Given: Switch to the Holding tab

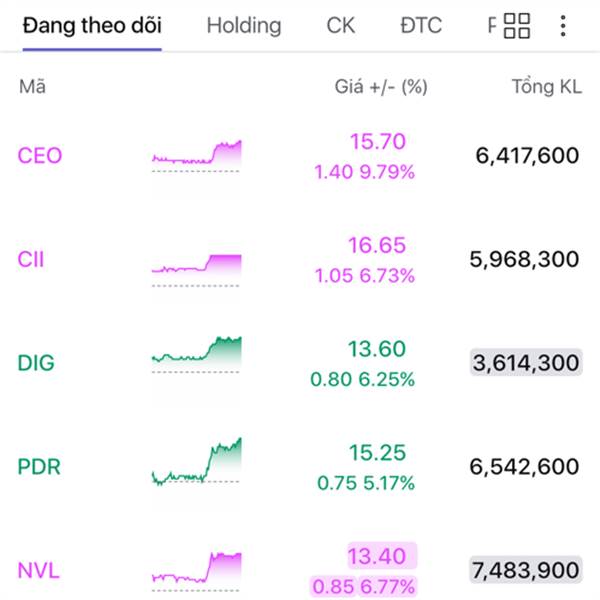Looking at the screenshot, I should click(x=243, y=26).
